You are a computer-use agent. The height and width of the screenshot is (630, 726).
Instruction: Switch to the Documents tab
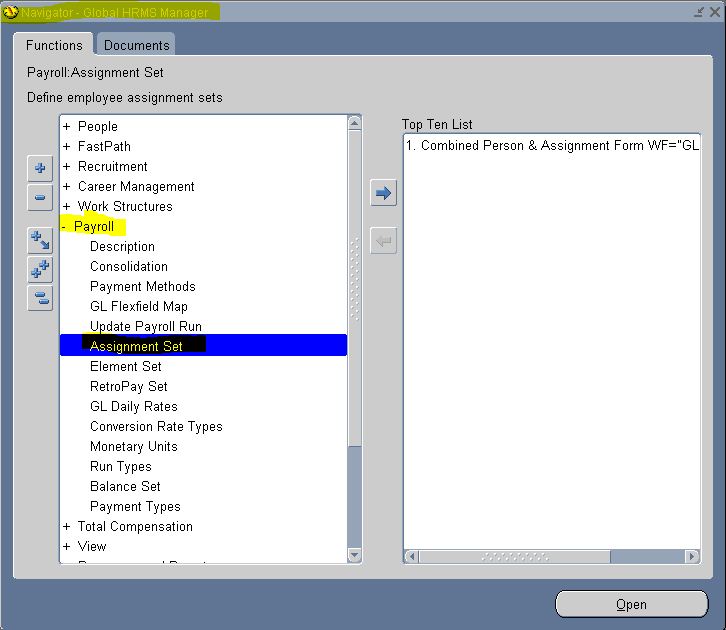[x=137, y=45]
